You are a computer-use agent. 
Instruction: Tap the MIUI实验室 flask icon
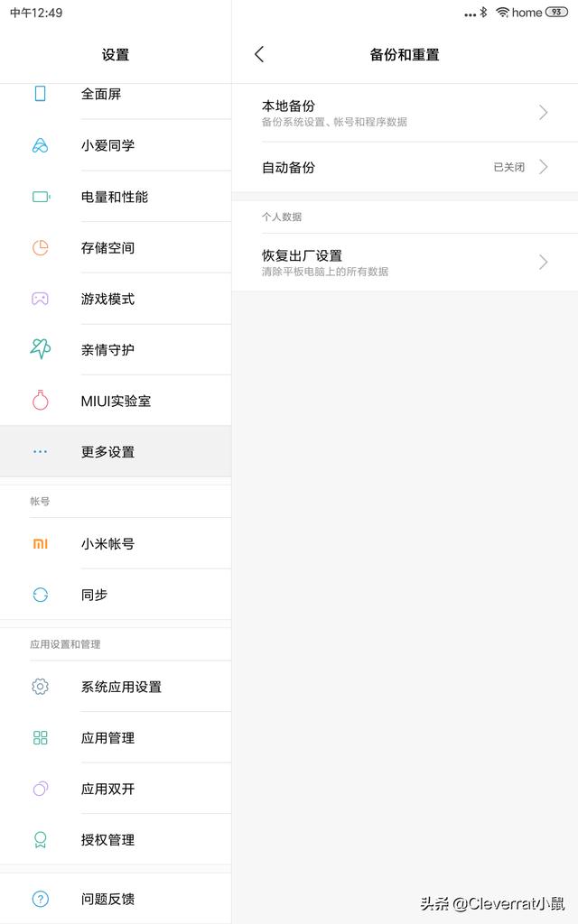(40, 400)
